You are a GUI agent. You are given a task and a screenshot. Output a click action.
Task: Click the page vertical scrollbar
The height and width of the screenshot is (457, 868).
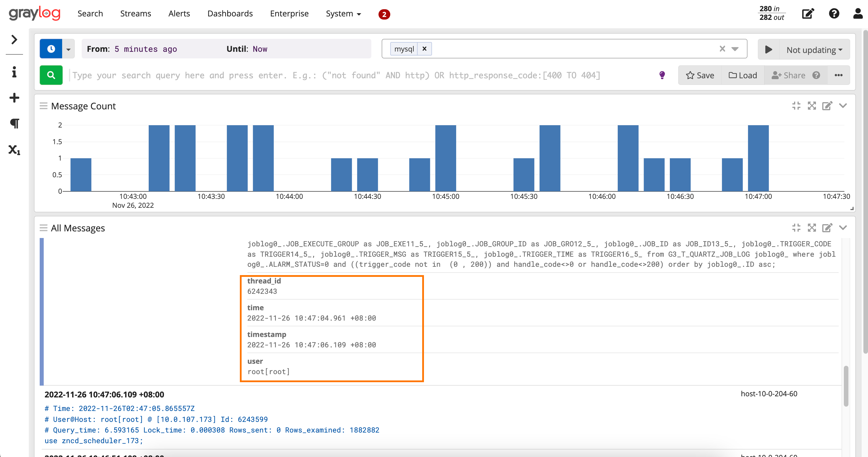[865, 192]
